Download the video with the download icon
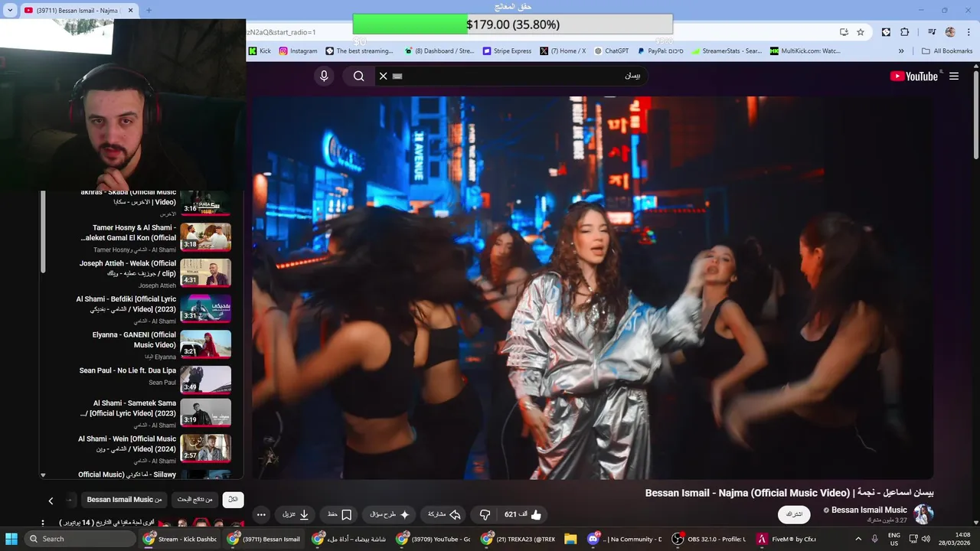This screenshot has width=980, height=551. (x=304, y=515)
